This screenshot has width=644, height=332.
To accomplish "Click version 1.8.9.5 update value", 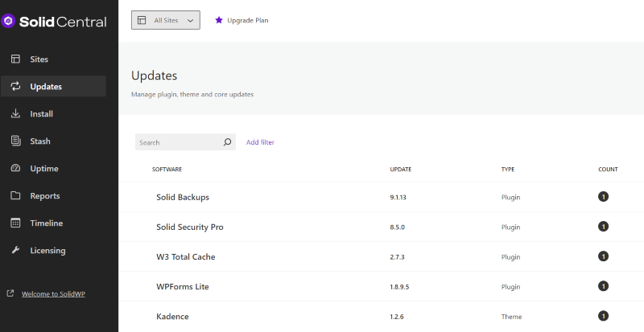I will 399,287.
